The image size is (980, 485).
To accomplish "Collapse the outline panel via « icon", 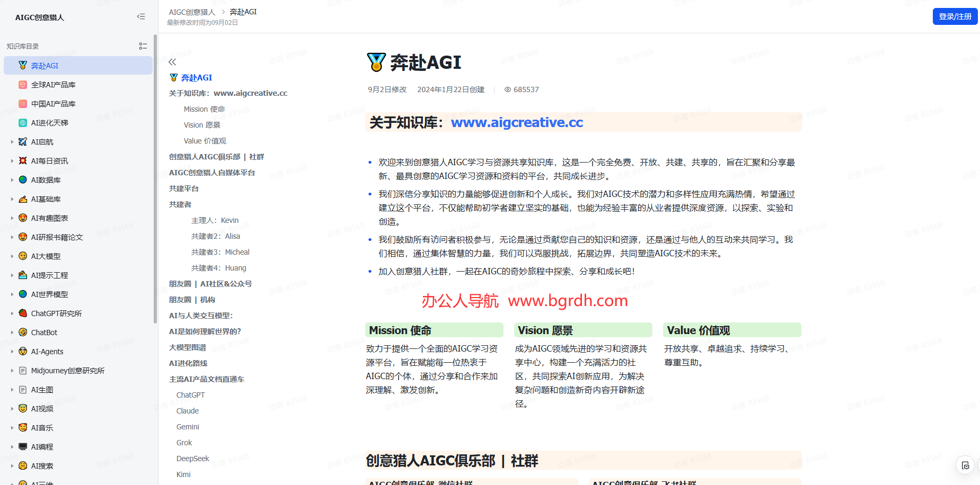I will 172,62.
